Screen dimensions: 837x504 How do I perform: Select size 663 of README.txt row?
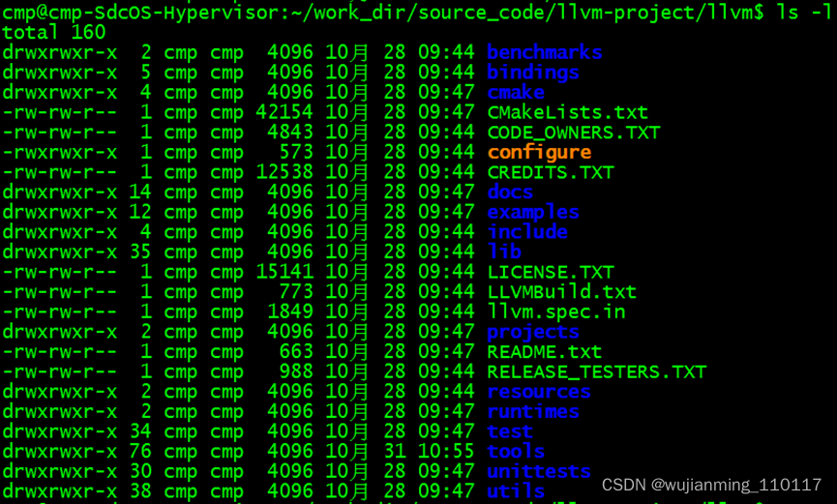point(296,352)
